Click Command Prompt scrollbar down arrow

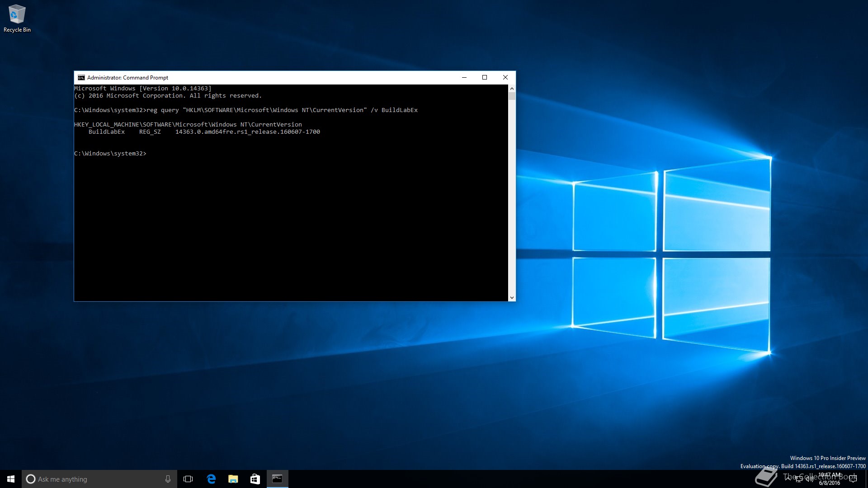[x=512, y=297]
